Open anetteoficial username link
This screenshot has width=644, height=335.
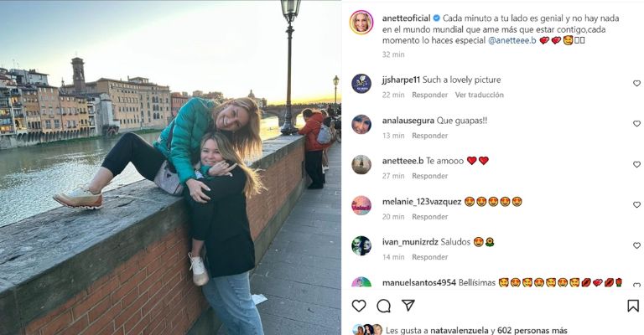(406, 18)
